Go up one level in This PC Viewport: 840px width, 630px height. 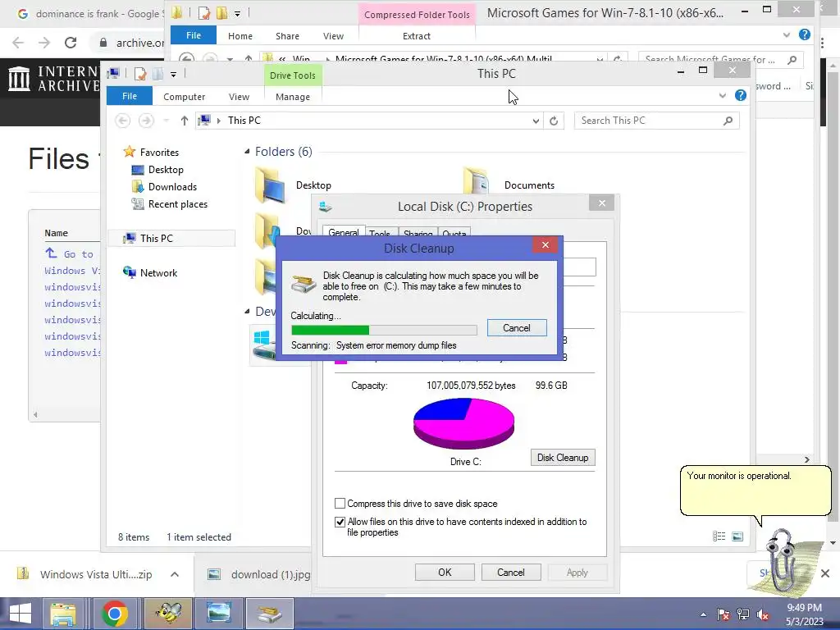pyautogui.click(x=185, y=121)
